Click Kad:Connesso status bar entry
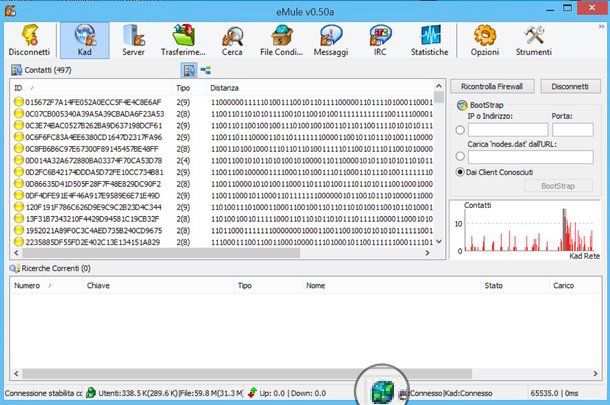 (468, 393)
